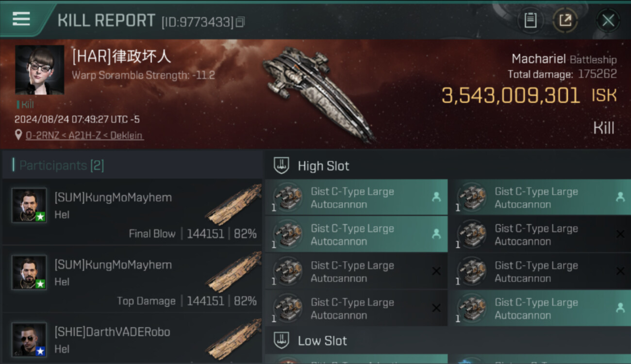This screenshot has height=364, width=631.
Task: Open the victim's character portrait
Action: [39, 70]
